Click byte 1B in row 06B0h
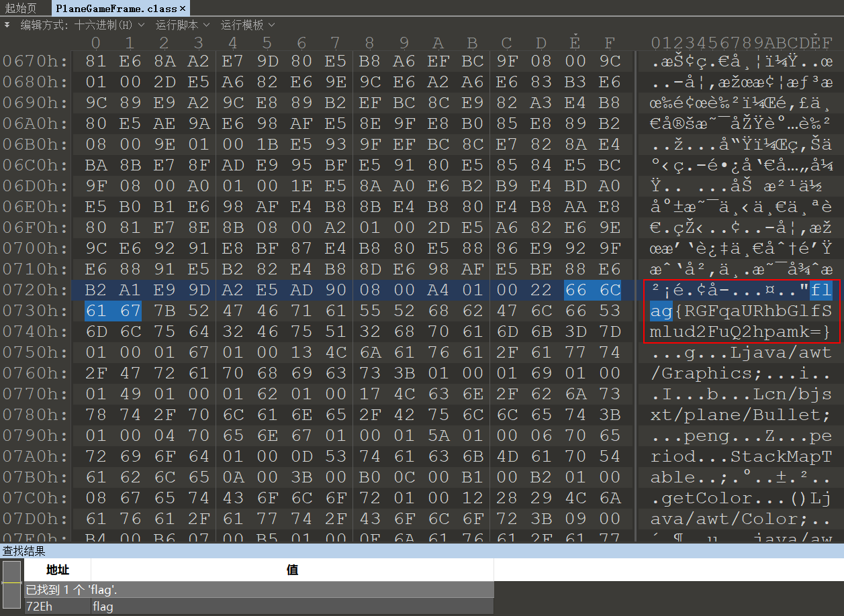 pos(267,145)
